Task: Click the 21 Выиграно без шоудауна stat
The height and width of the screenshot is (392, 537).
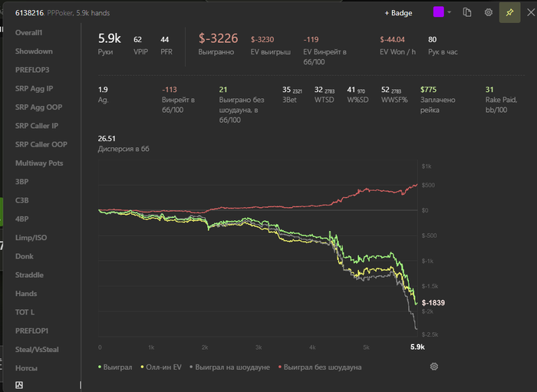Action: 223,90
